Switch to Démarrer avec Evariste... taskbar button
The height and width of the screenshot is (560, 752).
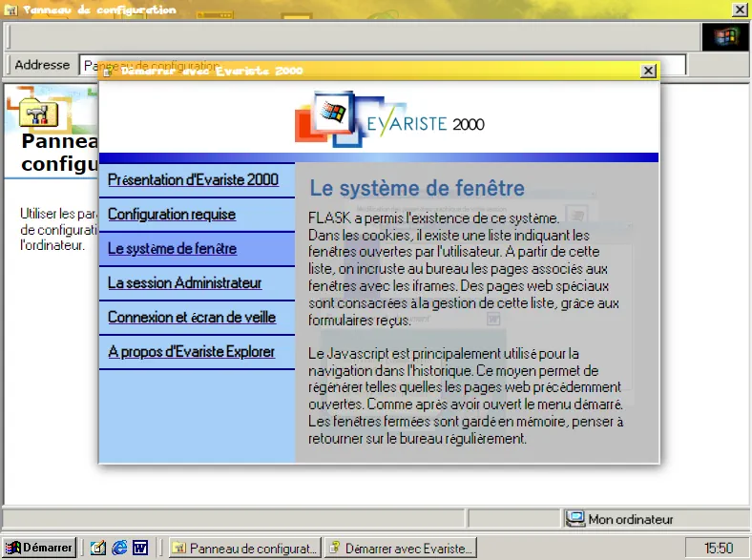point(401,548)
